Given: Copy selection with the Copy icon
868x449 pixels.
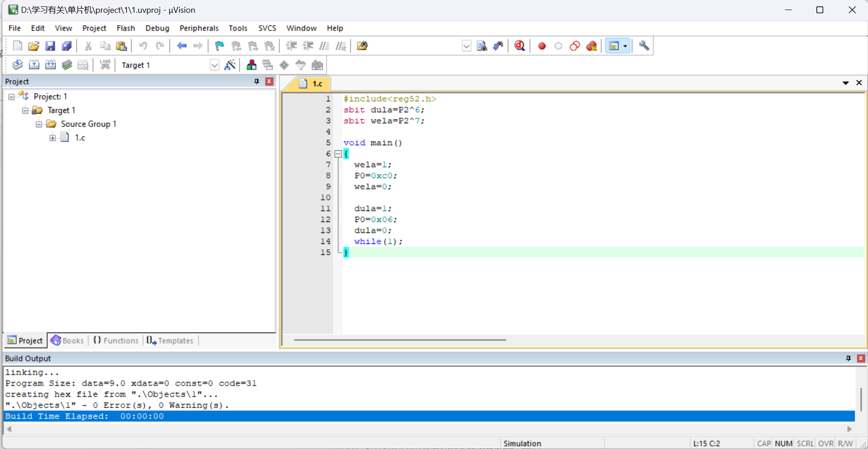Looking at the screenshot, I should click(105, 46).
